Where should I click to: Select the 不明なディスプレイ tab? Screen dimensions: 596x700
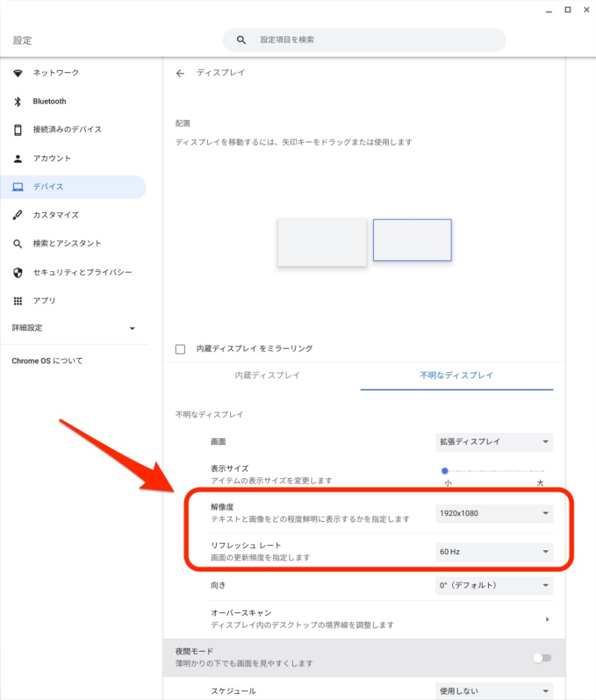(457, 375)
